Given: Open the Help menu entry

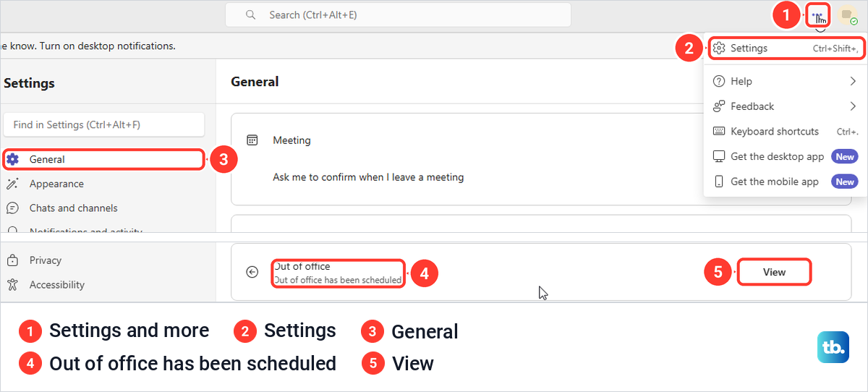Looking at the screenshot, I should tap(785, 81).
